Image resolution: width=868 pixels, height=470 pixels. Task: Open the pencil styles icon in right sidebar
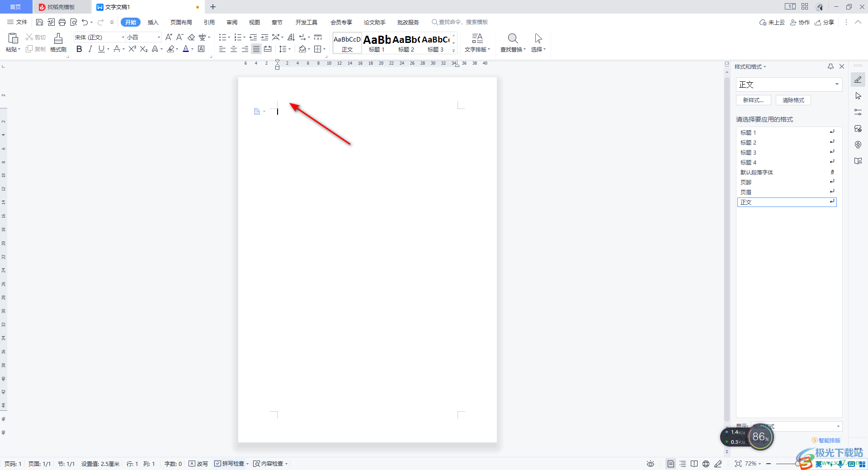[x=858, y=80]
